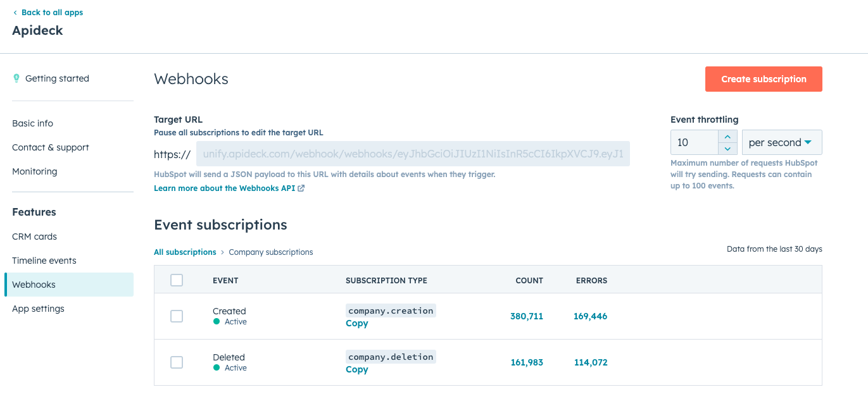Image resolution: width=868 pixels, height=418 pixels.
Task: Copy the company.creation subscription type
Action: click(356, 323)
